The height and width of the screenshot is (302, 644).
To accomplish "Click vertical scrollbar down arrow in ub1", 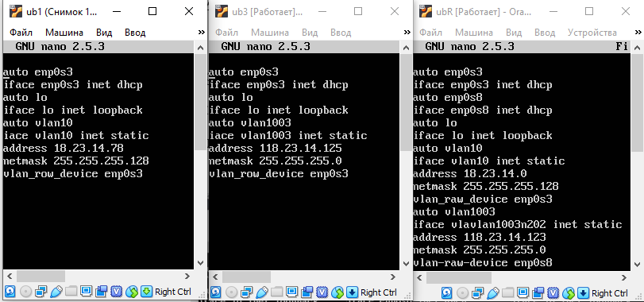I will [x=200, y=263].
